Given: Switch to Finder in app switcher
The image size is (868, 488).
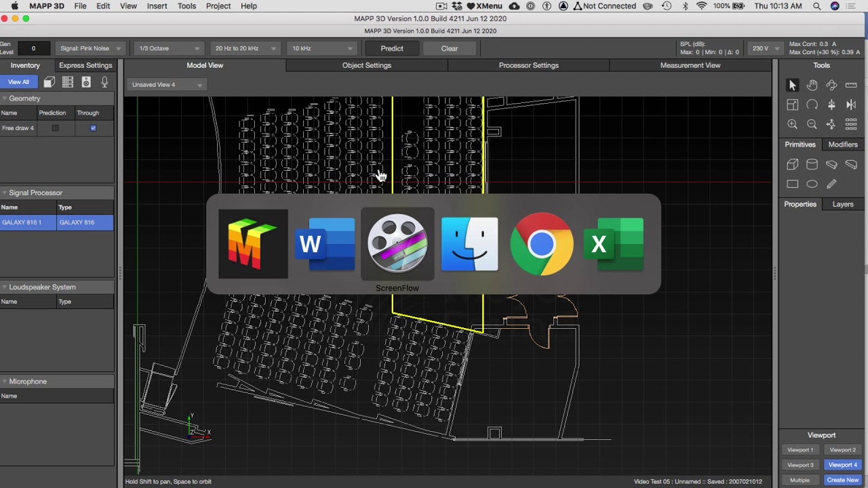Looking at the screenshot, I should click(469, 244).
